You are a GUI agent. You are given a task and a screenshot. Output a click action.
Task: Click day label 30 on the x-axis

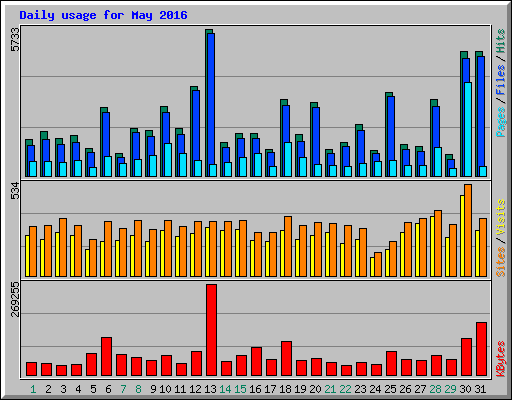click(x=465, y=389)
